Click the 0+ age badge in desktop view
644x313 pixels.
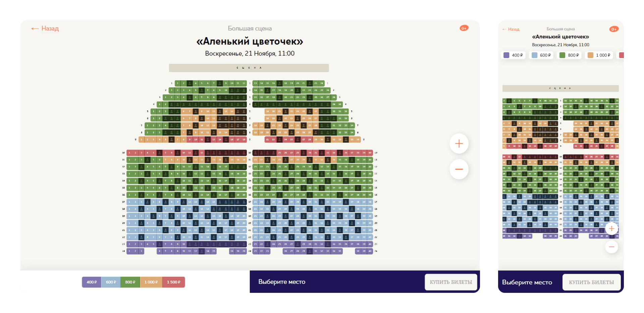tap(464, 28)
